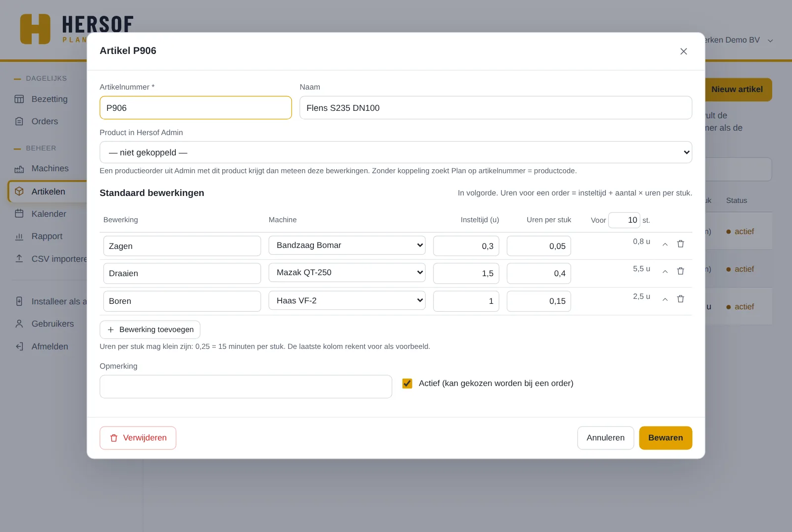Click the Verwijderen button
Image resolution: width=792 pixels, height=532 pixels.
pos(138,438)
